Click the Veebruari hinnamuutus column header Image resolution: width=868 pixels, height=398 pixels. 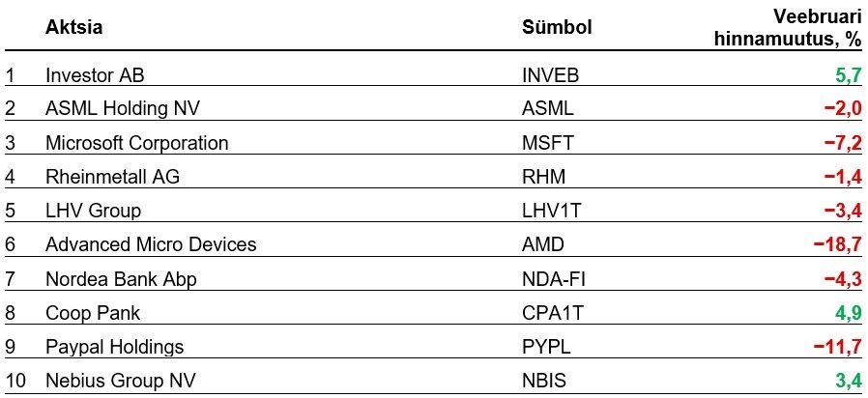[x=787, y=27]
